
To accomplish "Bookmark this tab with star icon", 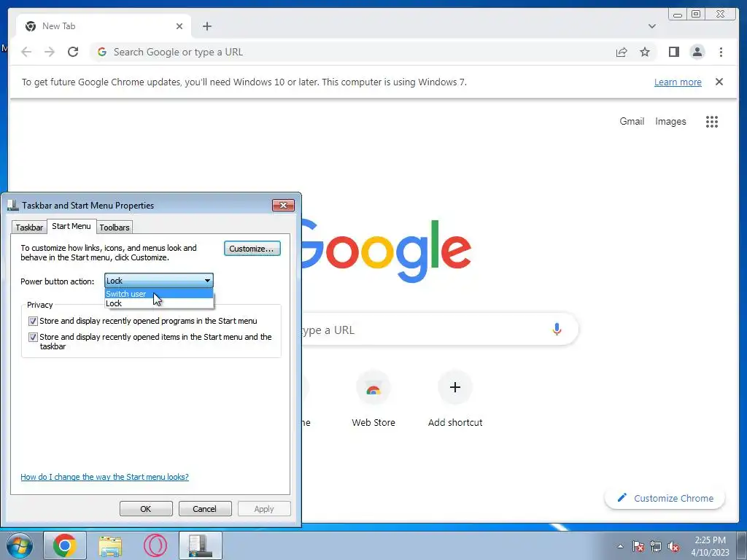I will click(645, 52).
